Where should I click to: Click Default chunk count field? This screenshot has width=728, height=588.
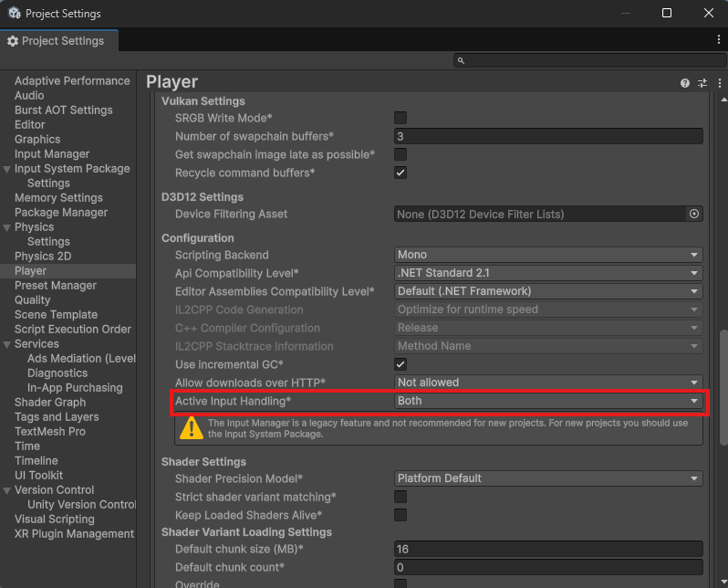[548, 567]
